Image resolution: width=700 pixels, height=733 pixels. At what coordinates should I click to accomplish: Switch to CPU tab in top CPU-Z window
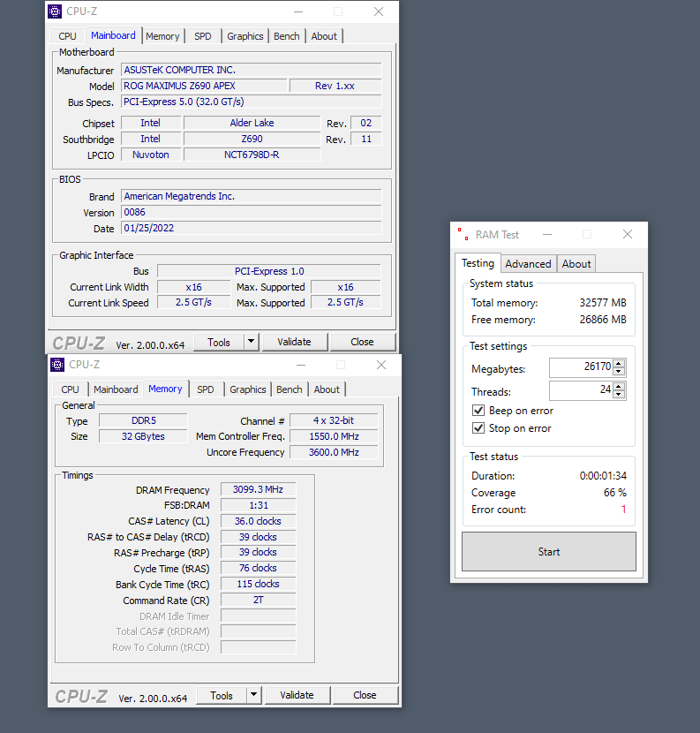pyautogui.click(x=67, y=36)
